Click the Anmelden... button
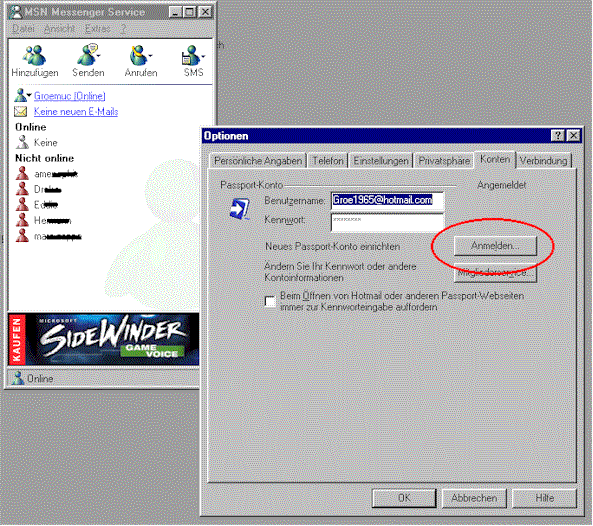 coord(495,246)
